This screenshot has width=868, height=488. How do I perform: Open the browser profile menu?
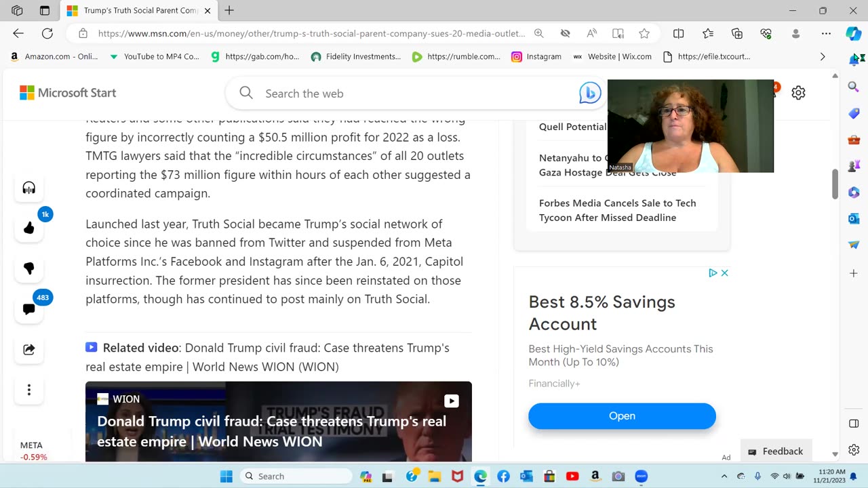pyautogui.click(x=796, y=33)
